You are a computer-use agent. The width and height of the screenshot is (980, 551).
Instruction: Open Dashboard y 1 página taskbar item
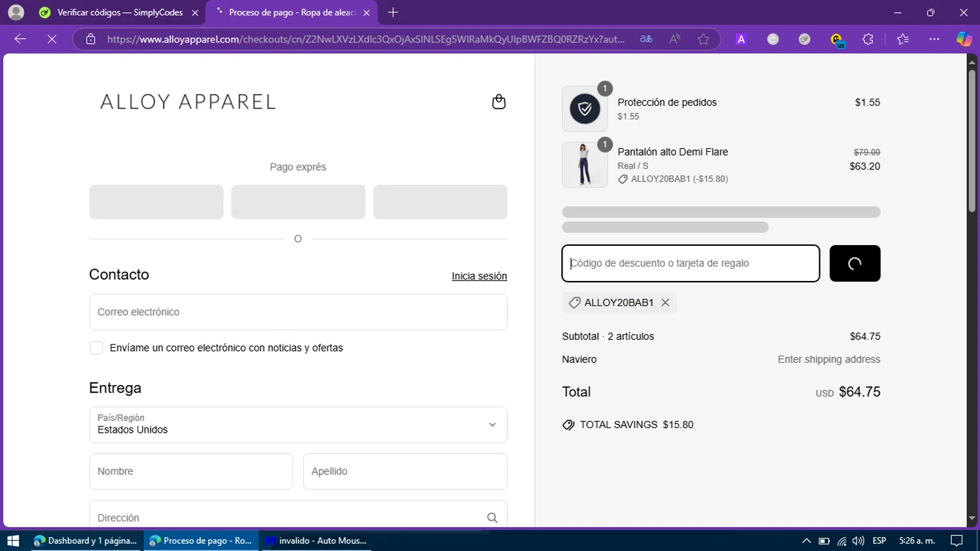[86, 541]
